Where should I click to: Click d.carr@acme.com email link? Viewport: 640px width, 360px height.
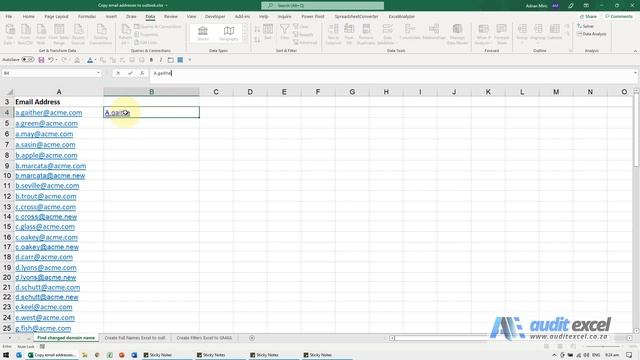coord(44,257)
